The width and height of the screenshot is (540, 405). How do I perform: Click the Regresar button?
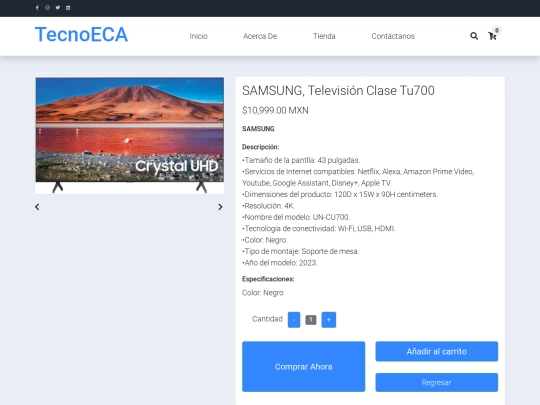tap(437, 382)
